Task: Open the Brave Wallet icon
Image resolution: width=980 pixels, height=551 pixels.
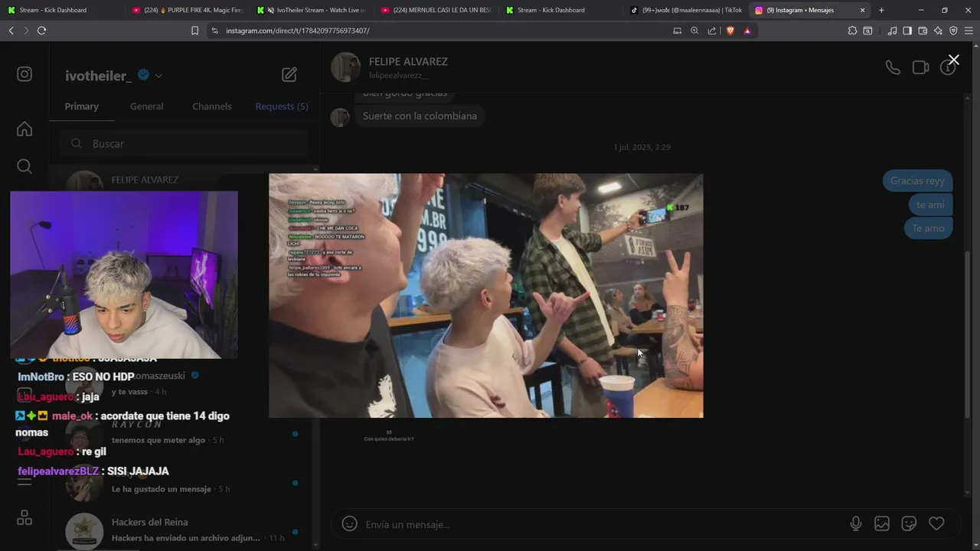Action: 923,31
